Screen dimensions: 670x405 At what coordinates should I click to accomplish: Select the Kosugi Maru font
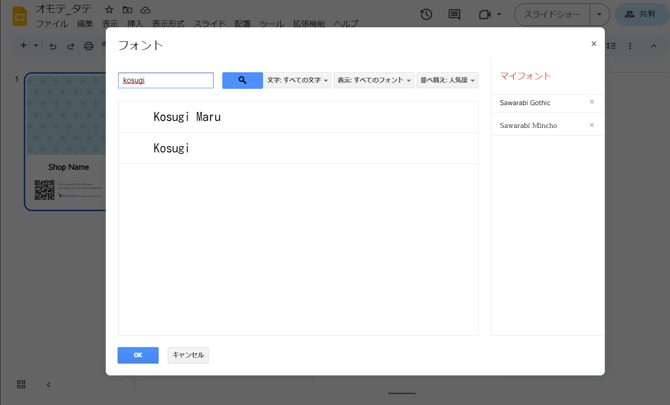click(187, 117)
